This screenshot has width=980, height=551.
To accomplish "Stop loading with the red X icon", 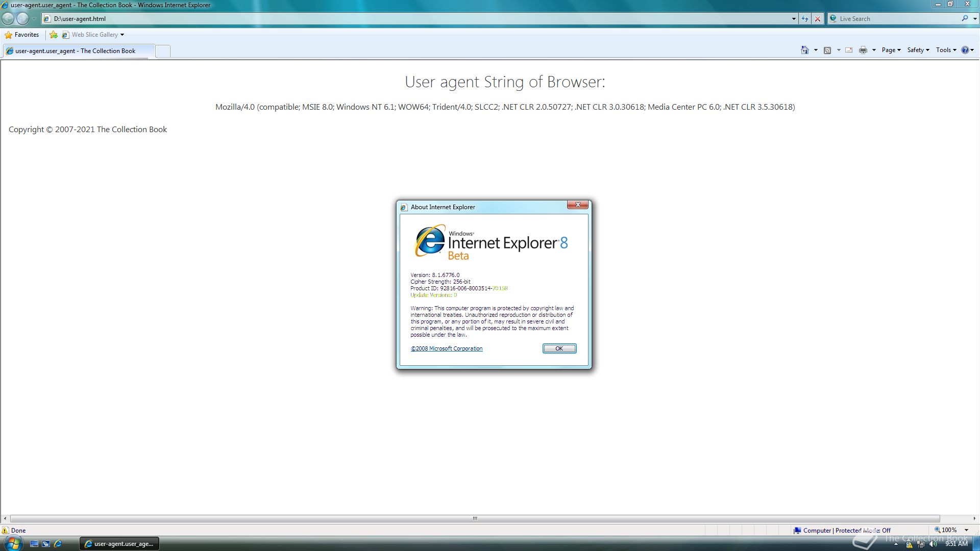I will click(x=818, y=19).
